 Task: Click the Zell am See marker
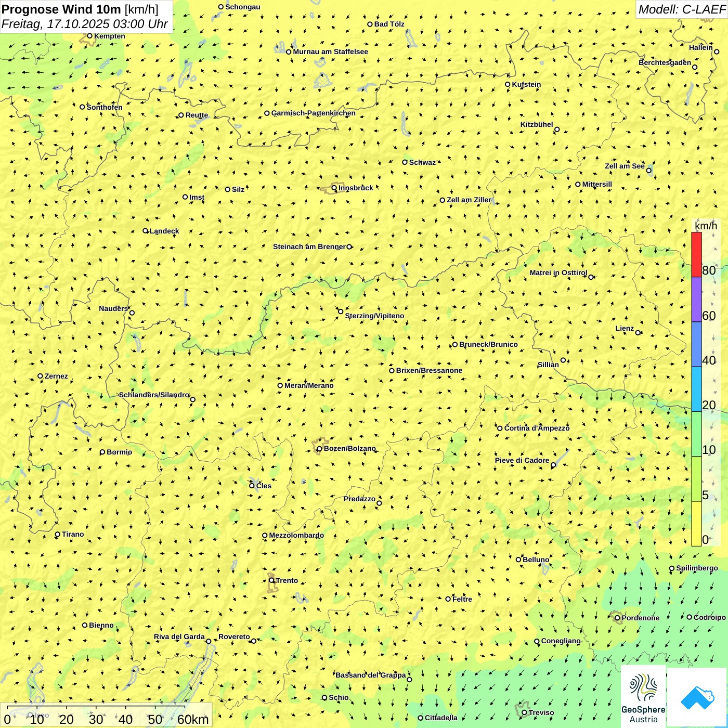pyautogui.click(x=648, y=170)
